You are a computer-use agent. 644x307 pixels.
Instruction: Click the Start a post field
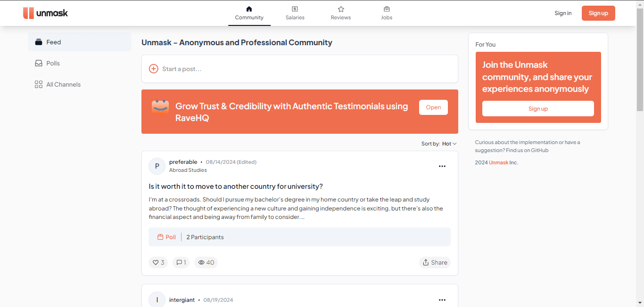(x=300, y=69)
